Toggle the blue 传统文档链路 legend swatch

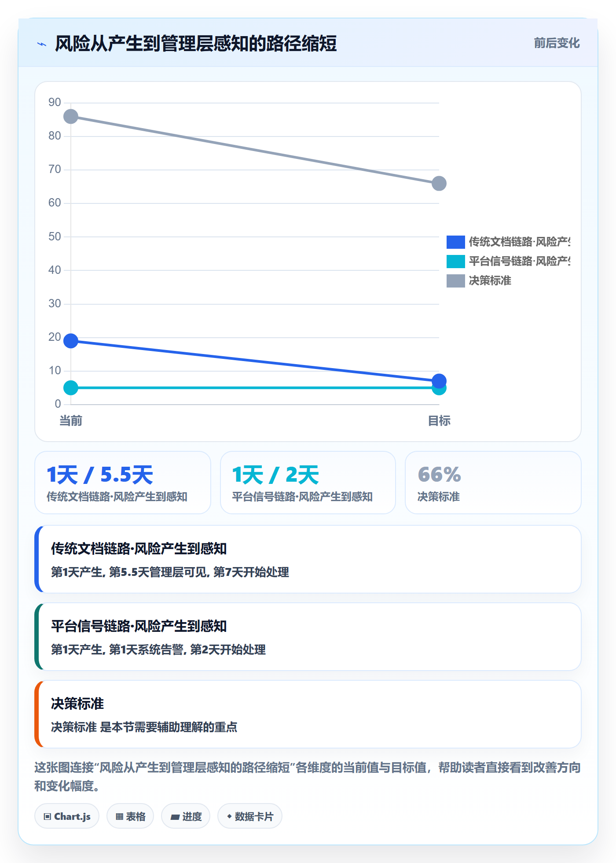pyautogui.click(x=455, y=242)
